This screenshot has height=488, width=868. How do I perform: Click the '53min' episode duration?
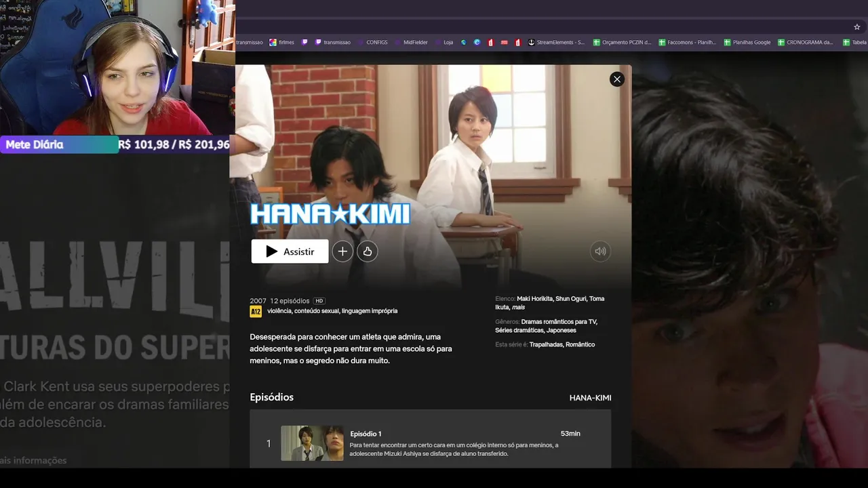coord(570,434)
